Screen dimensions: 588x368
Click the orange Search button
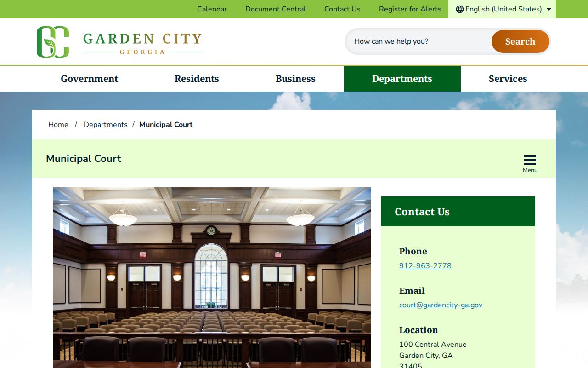pos(520,41)
